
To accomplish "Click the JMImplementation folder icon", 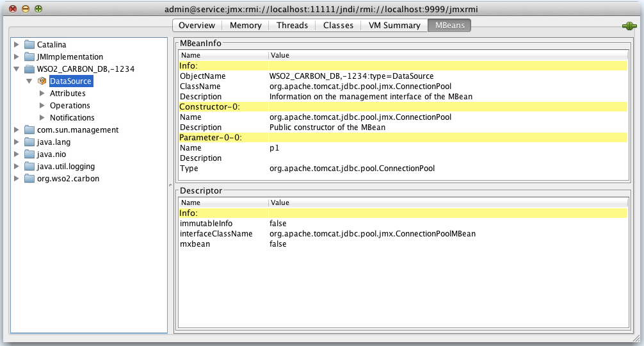I will [29, 57].
